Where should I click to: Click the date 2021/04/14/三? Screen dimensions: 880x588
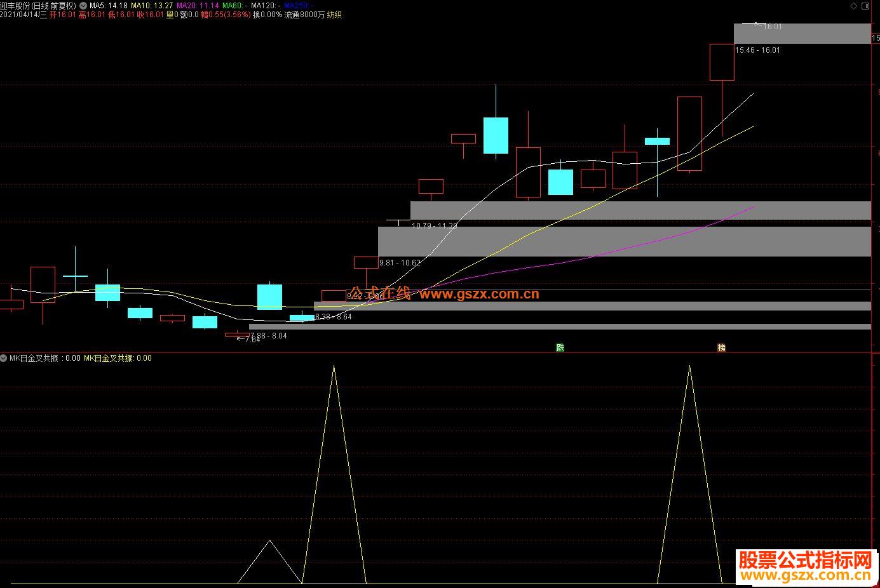click(24, 15)
